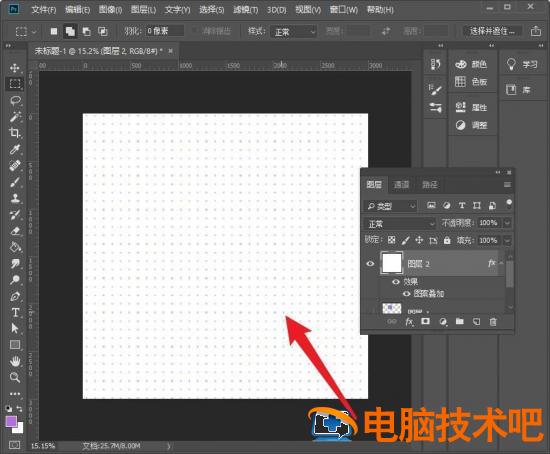Viewport: 550px width, 454px height.
Task: Select the Brush tool
Action: [15, 182]
